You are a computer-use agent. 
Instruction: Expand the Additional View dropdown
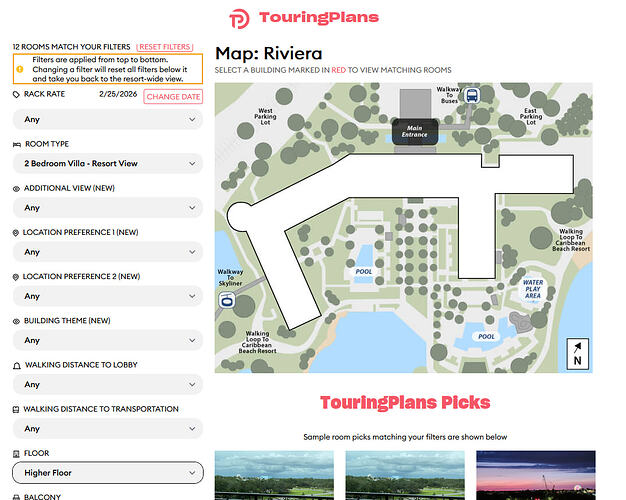click(x=107, y=208)
